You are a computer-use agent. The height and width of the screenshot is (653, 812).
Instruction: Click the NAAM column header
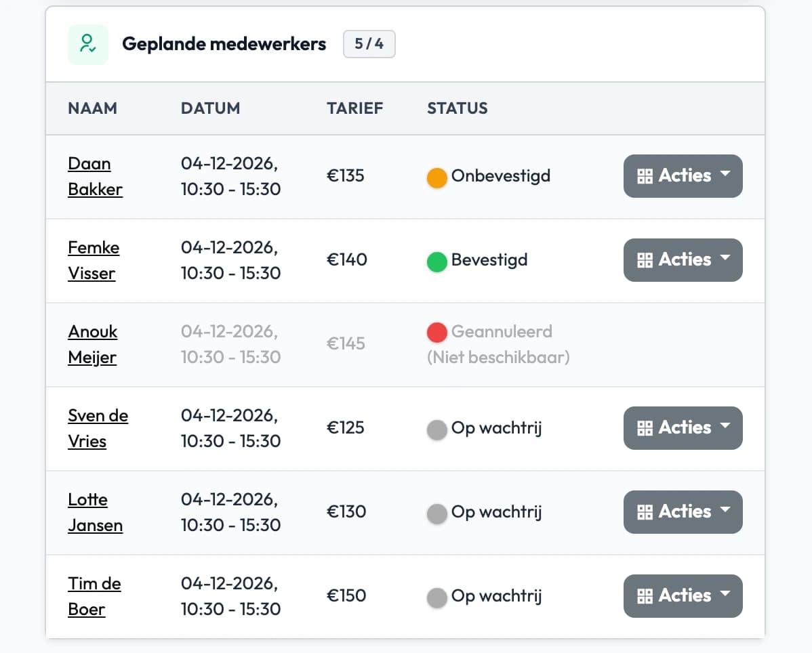coord(93,108)
